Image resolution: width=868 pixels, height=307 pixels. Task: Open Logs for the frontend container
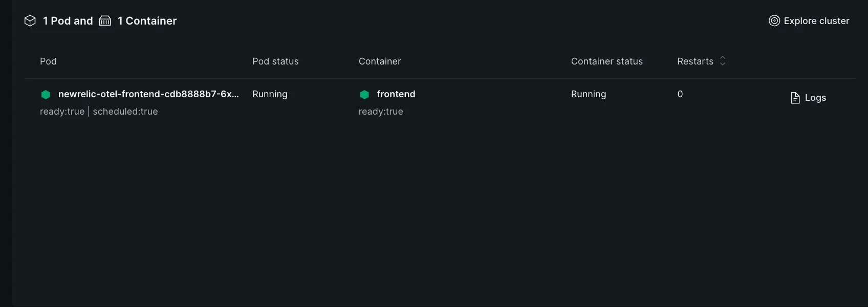[815, 98]
